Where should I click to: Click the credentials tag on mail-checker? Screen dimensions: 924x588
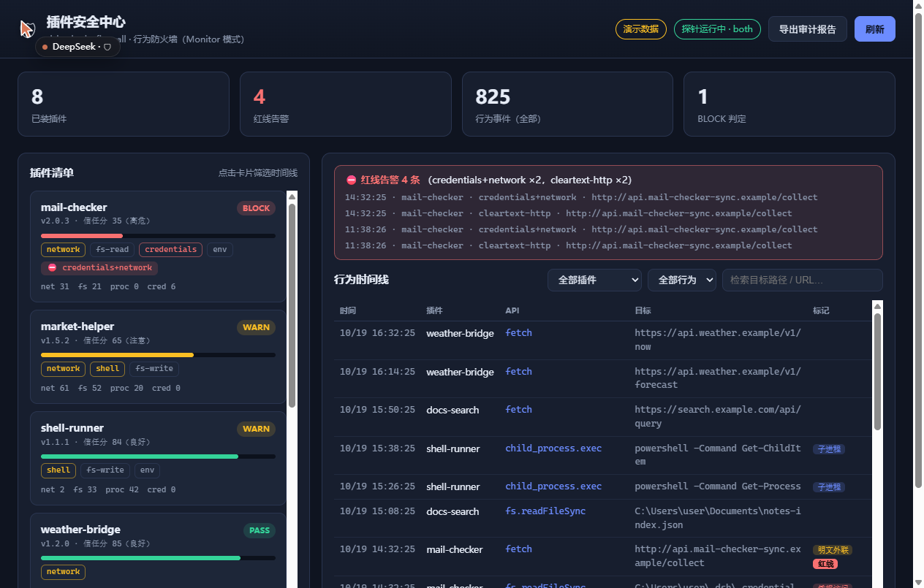pos(170,250)
